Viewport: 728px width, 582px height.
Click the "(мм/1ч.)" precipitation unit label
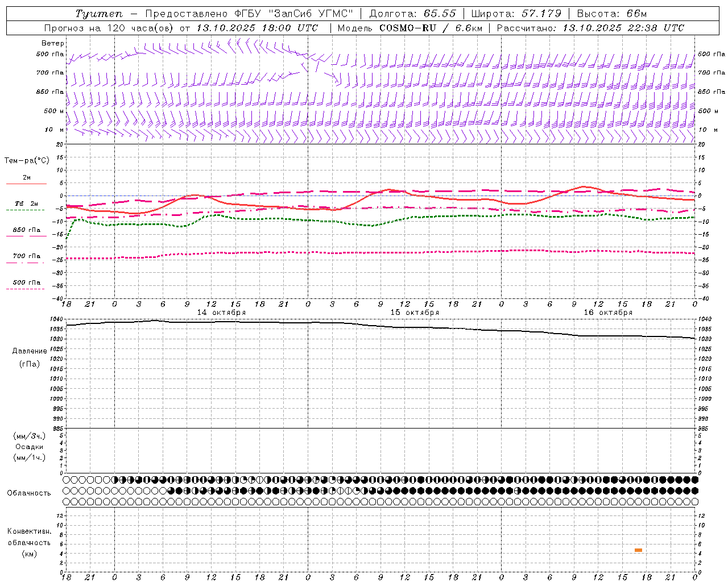[x=30, y=458]
